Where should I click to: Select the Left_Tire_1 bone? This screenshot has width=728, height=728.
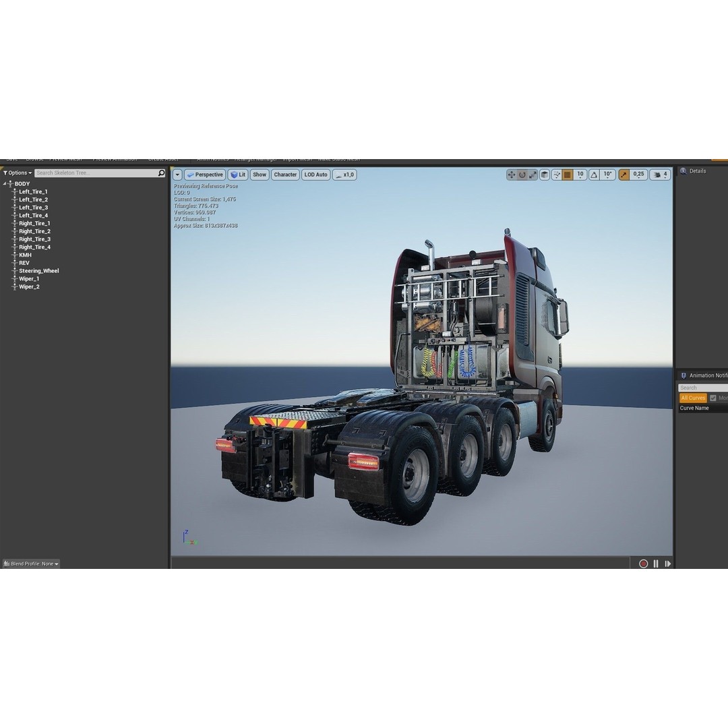[33, 191]
